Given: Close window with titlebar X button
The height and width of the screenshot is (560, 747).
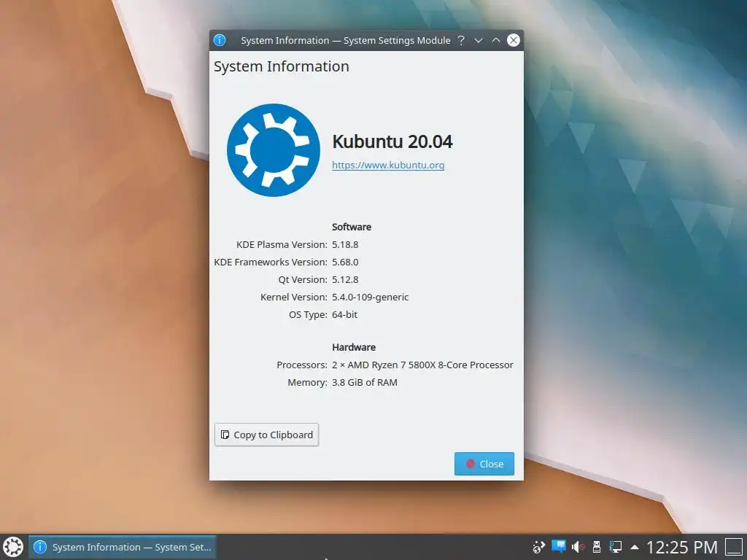Looking at the screenshot, I should click(513, 40).
